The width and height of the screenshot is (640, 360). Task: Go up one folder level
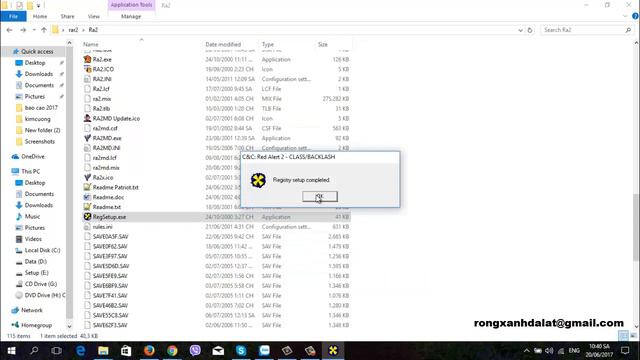point(44,30)
